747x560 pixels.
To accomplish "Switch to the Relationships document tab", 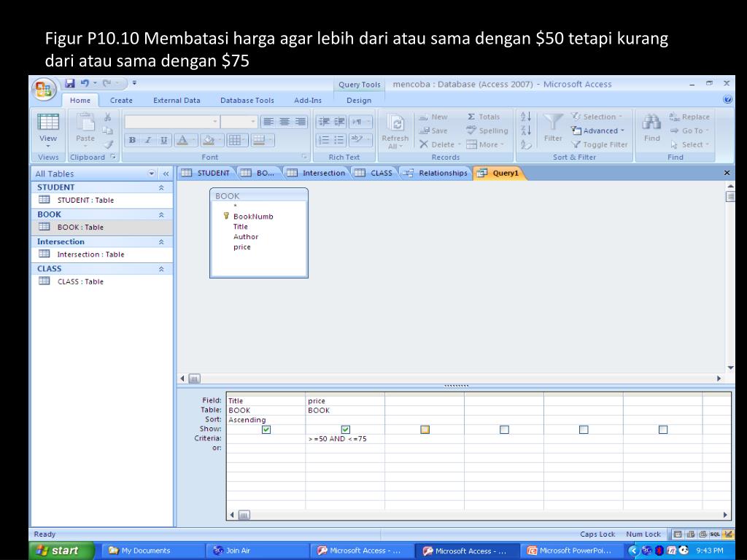I will (x=438, y=173).
